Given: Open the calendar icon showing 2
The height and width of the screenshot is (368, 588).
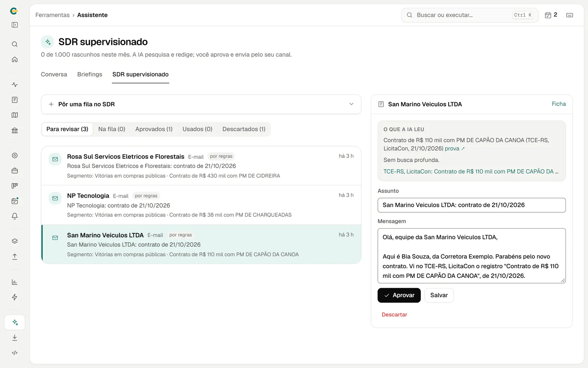Looking at the screenshot, I should (x=551, y=15).
